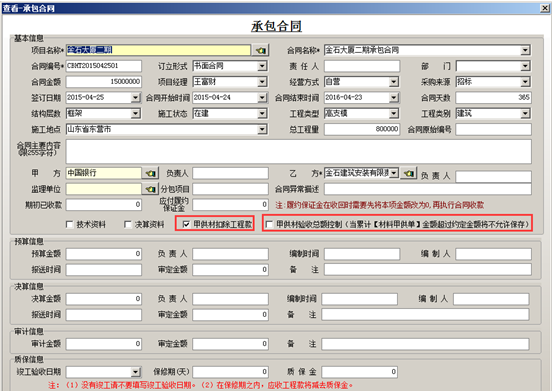This screenshot has width=552, height=392.
Task: Expand the 项目经理 dropdown list
Action: [x=262, y=82]
